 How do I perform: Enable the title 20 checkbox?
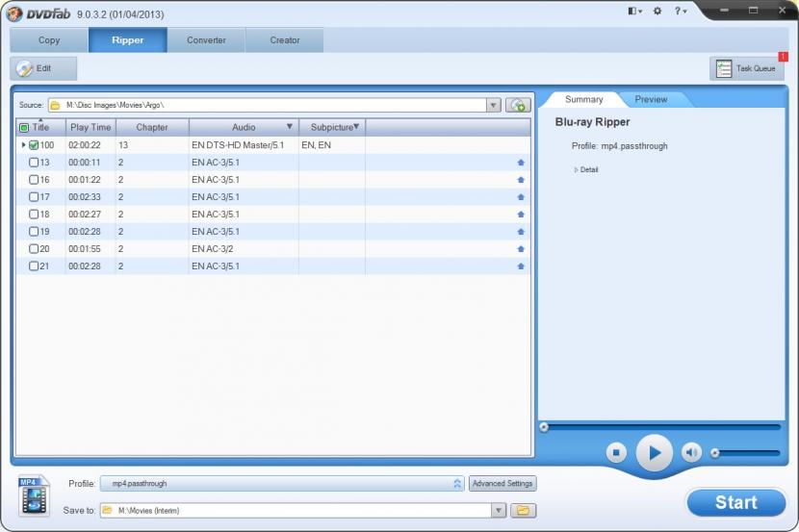(34, 249)
